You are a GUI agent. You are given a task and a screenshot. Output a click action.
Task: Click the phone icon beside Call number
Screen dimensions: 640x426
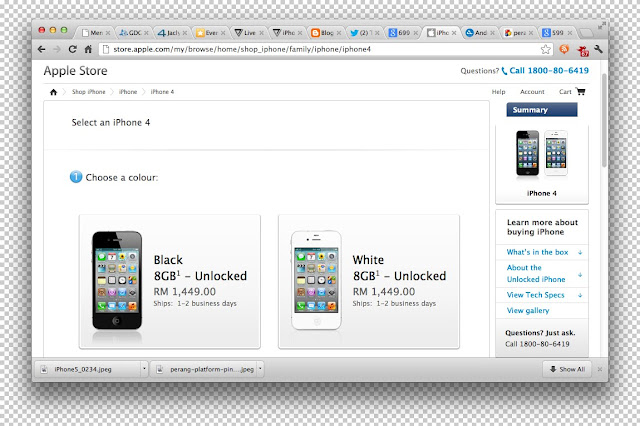coord(504,71)
